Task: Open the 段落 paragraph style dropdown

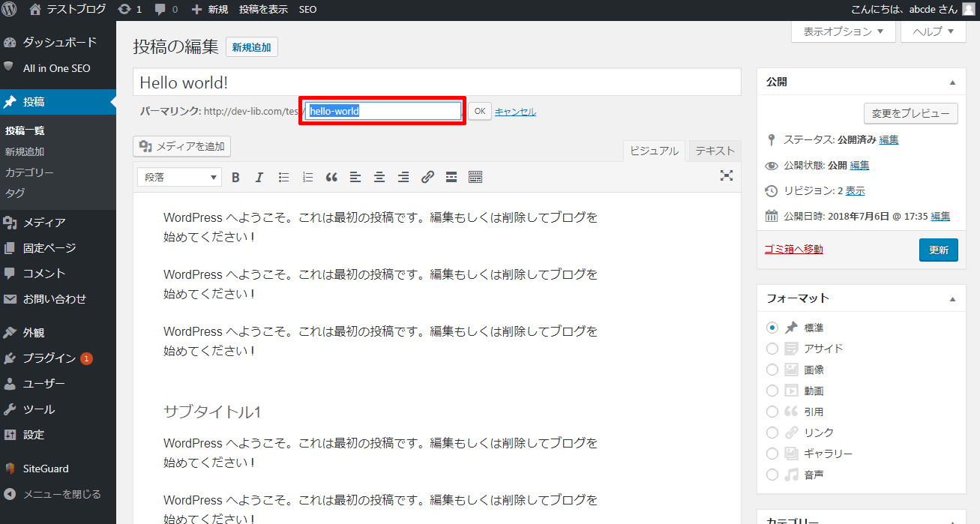Action: pyautogui.click(x=179, y=178)
